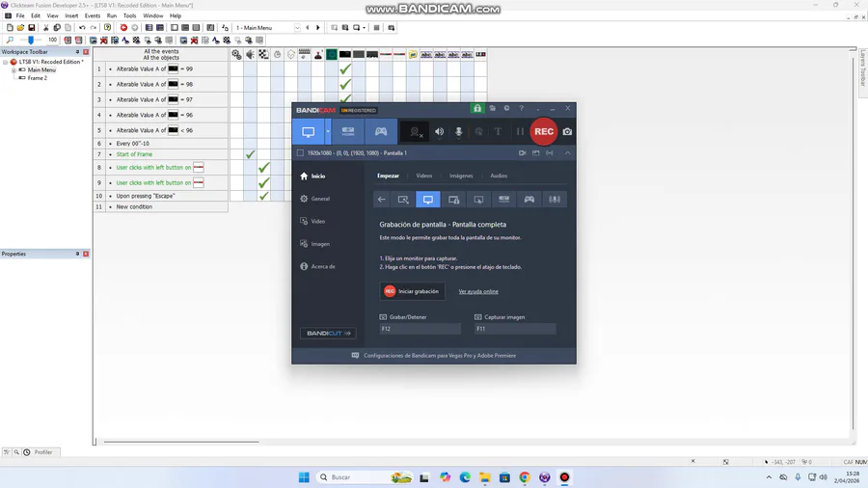The image size is (868, 488).
Task: Open Video settings in Bandicam sidebar
Action: [312, 221]
